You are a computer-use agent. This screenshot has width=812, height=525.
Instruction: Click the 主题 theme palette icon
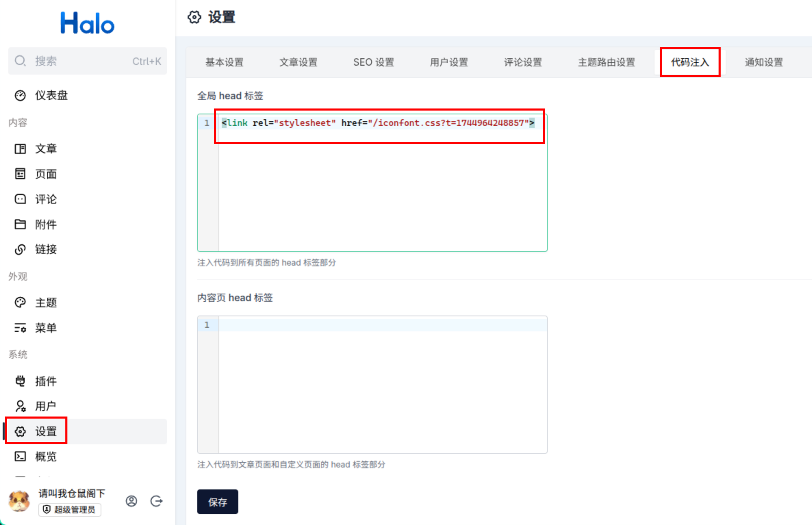click(20, 303)
